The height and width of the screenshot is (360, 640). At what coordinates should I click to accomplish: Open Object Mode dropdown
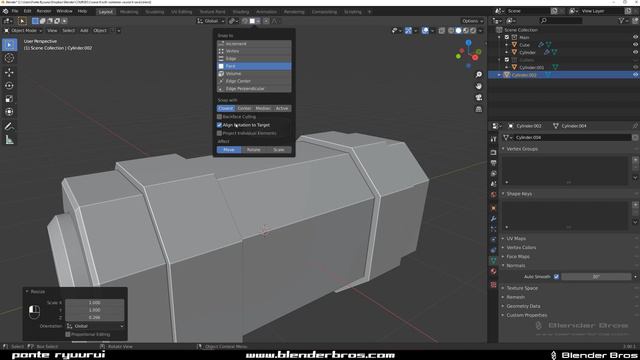coord(23,31)
